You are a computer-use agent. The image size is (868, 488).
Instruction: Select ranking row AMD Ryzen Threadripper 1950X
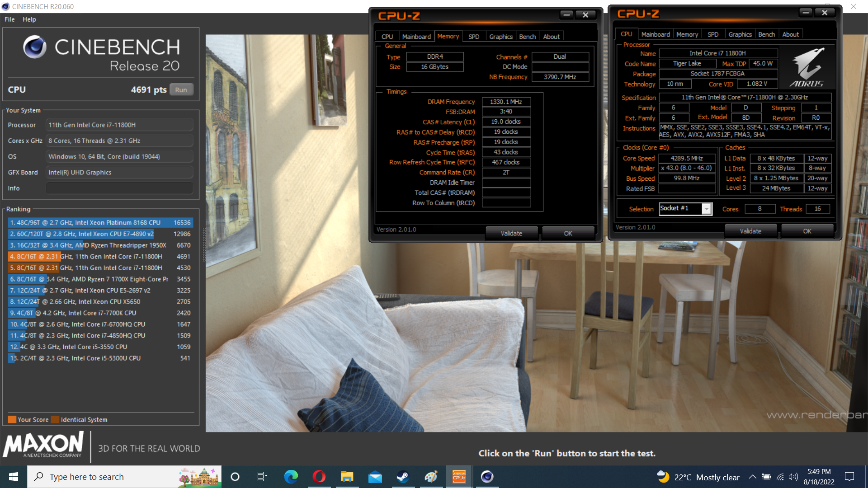100,245
